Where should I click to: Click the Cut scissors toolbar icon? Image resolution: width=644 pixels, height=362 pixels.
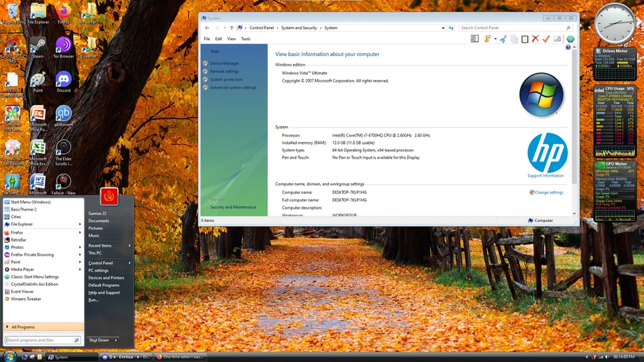[503, 39]
